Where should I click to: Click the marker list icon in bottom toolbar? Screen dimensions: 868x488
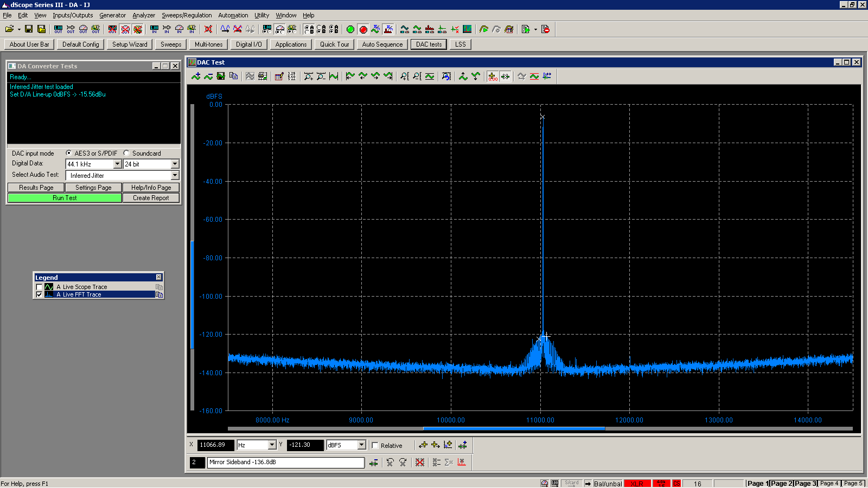click(436, 463)
